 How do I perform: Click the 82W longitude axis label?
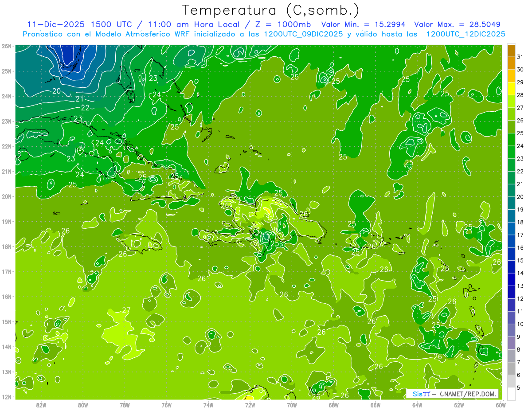click(x=41, y=405)
